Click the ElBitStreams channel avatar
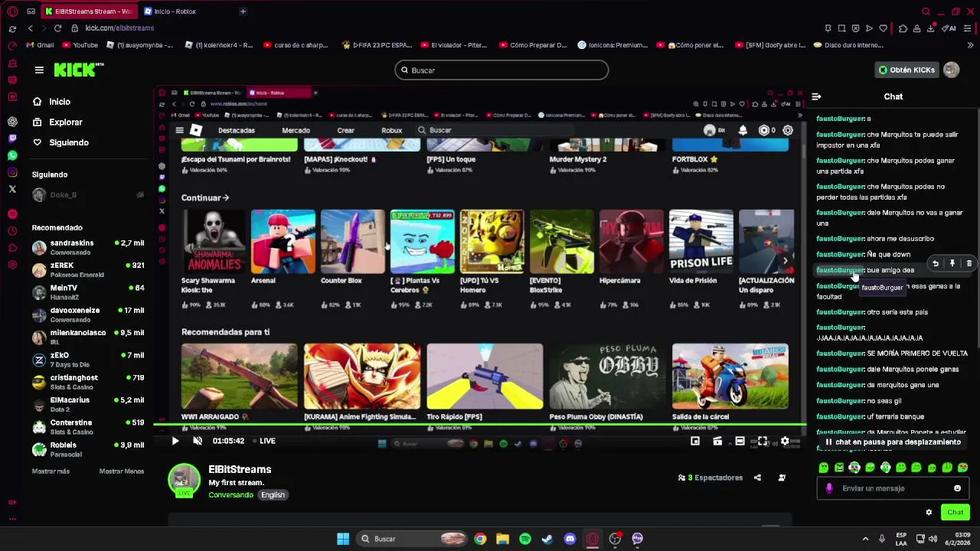The width and height of the screenshot is (980, 551). tap(184, 480)
